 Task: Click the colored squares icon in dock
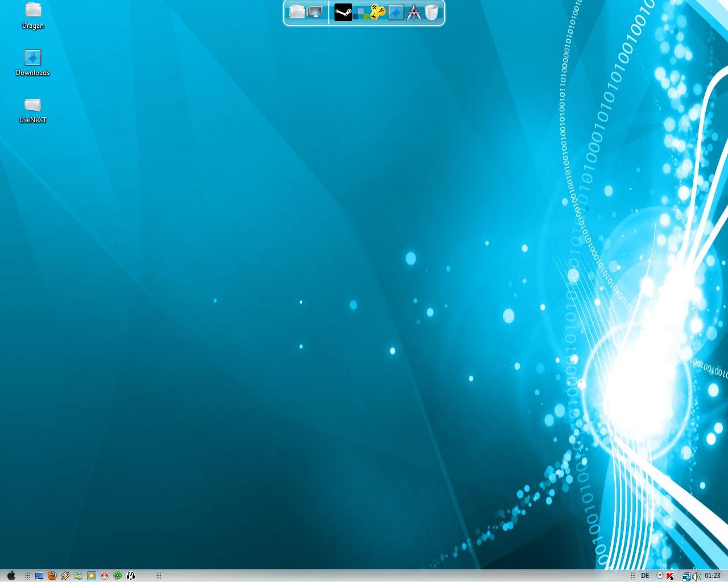[360, 13]
